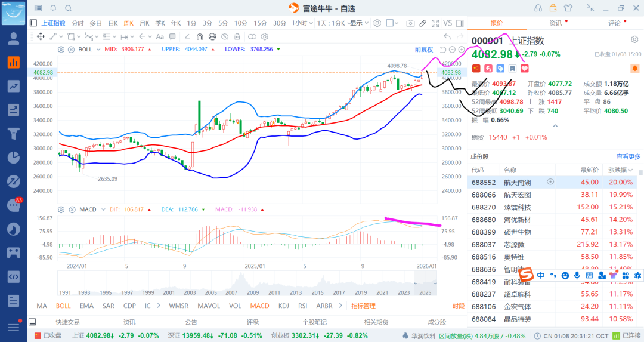Image resolution: width=644 pixels, height=342 pixels.
Task: Open the layout square dropdown
Action: point(392,23)
